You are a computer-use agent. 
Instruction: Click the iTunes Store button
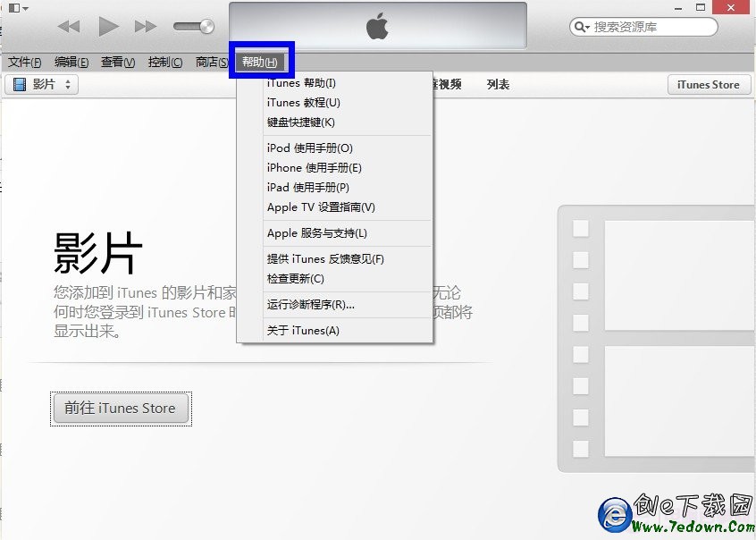point(709,84)
